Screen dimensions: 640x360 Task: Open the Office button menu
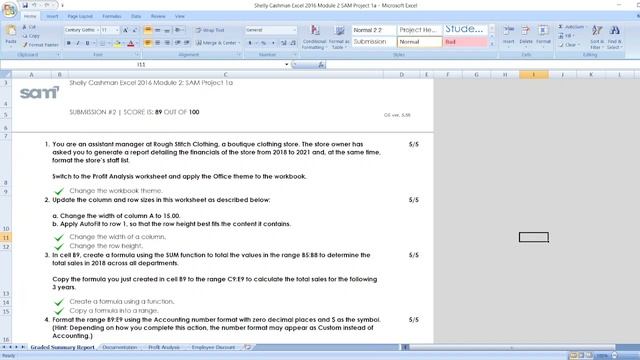pos(9,9)
